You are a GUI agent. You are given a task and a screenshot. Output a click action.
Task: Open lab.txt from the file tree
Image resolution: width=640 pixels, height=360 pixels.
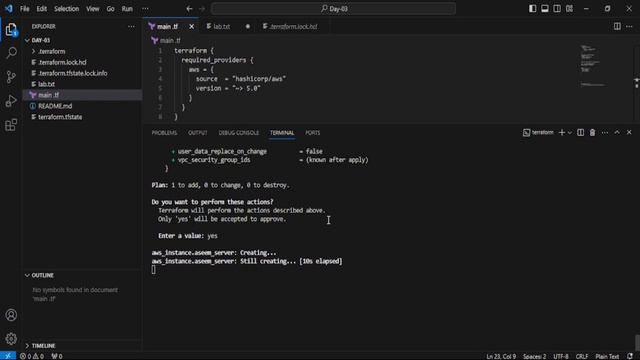click(x=82, y=84)
